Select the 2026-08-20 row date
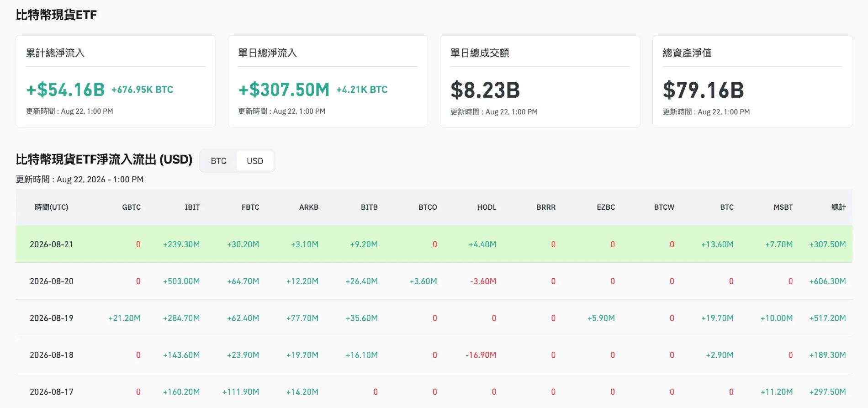 52,281
